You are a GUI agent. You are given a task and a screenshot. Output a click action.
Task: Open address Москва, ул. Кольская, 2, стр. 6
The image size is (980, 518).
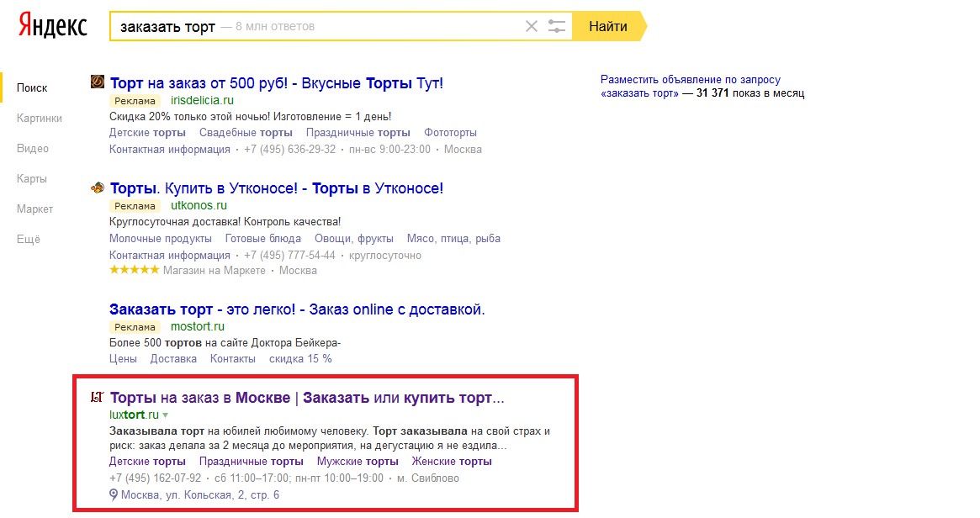(x=200, y=495)
